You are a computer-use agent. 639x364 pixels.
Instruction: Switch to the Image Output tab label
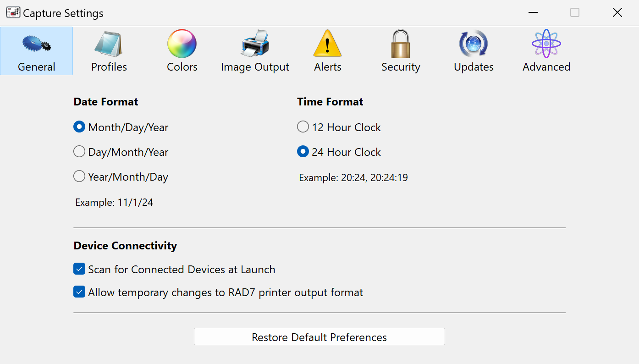(255, 67)
